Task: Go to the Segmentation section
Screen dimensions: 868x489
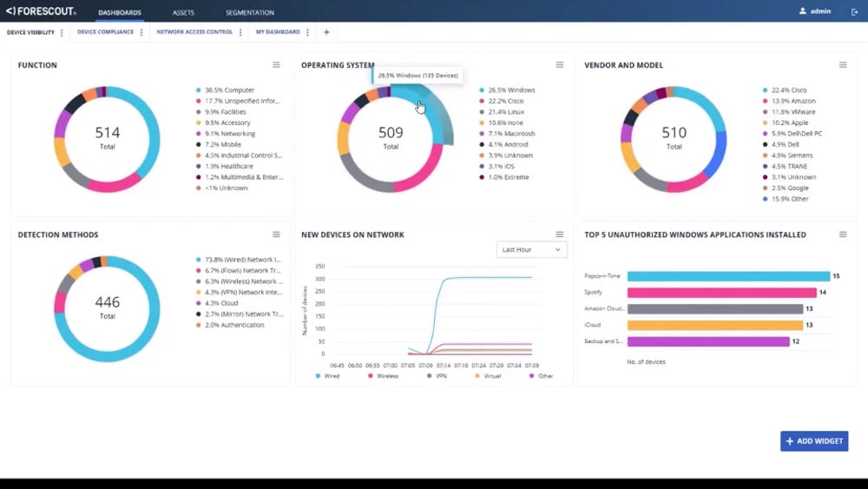Action: [x=249, y=13]
